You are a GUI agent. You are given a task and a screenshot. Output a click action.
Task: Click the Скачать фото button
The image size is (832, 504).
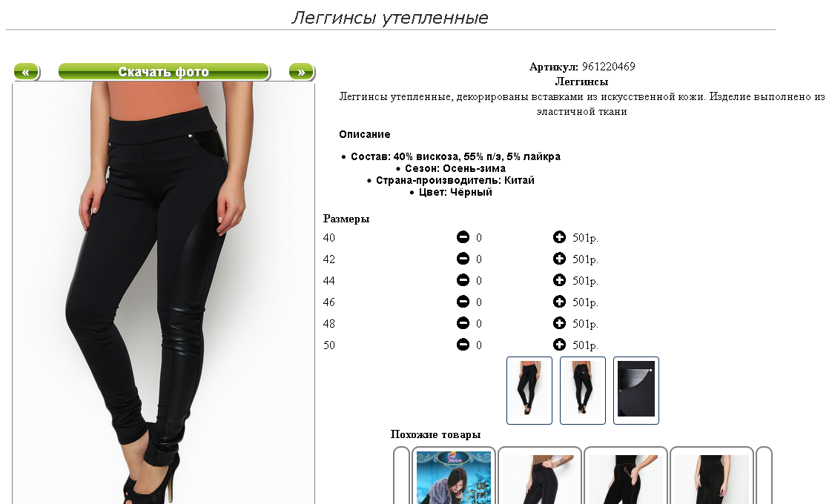(164, 72)
